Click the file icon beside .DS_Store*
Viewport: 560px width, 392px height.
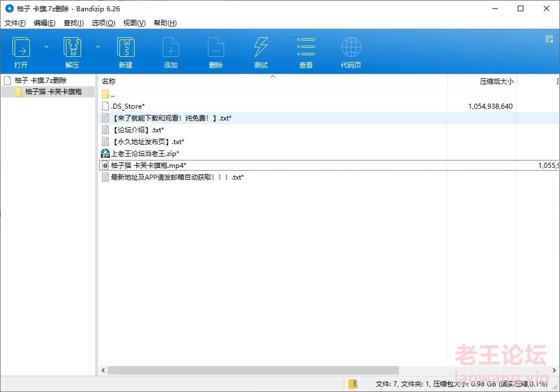(x=105, y=106)
